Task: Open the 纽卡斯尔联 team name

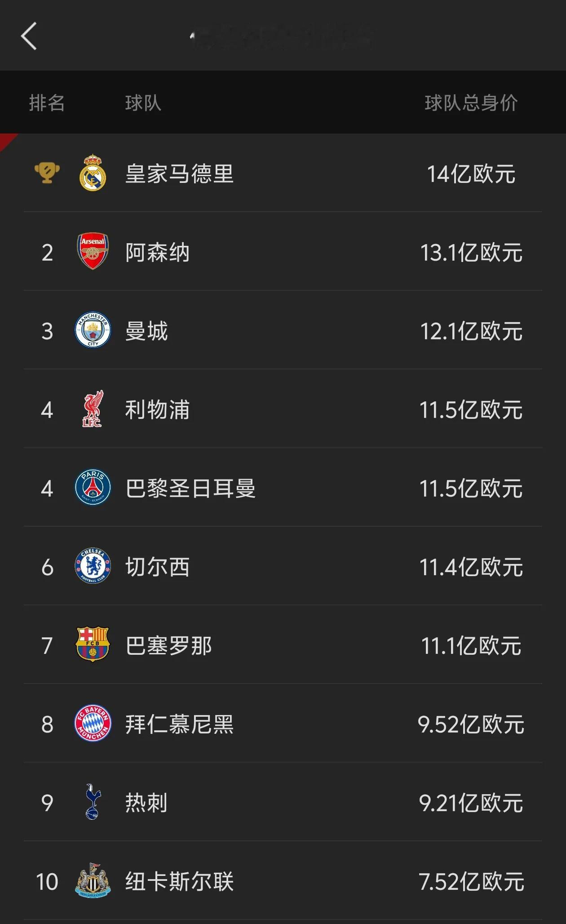Action: coord(179,881)
